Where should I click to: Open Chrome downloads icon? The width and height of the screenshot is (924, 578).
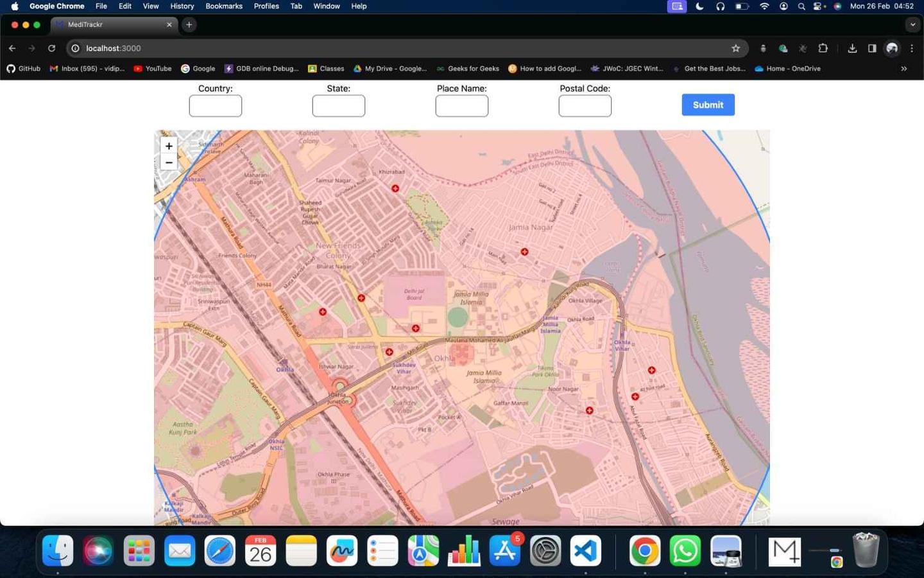852,48
